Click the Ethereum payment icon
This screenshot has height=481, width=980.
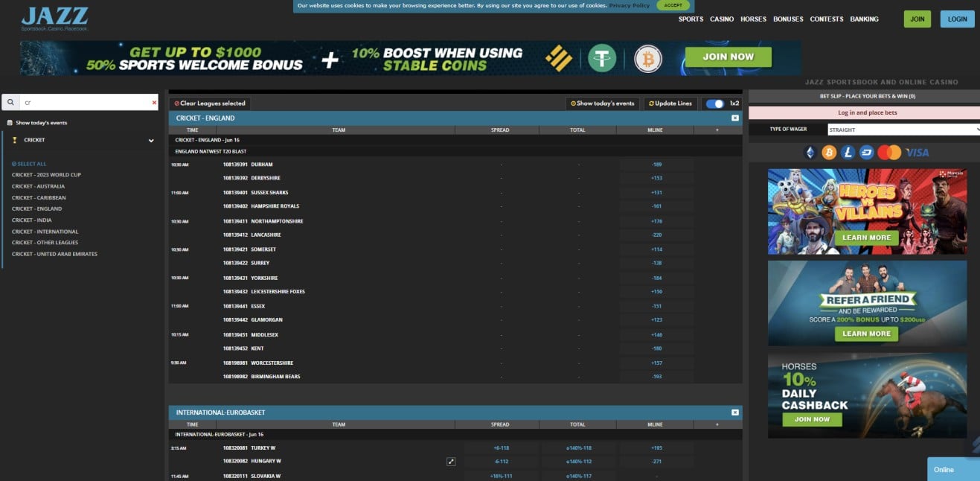pos(810,153)
